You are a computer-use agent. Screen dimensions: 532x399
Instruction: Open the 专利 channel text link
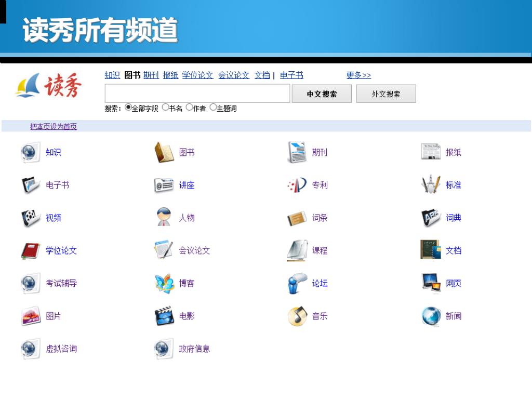click(320, 185)
